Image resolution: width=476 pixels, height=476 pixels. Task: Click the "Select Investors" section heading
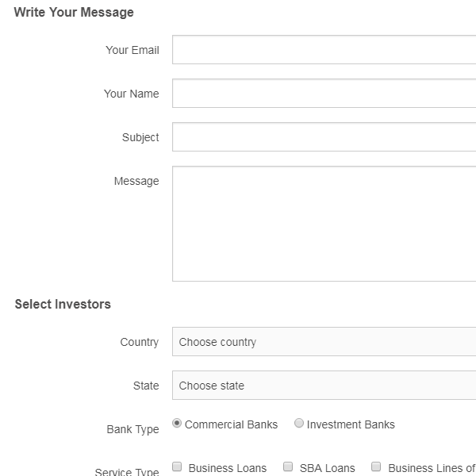tap(63, 304)
